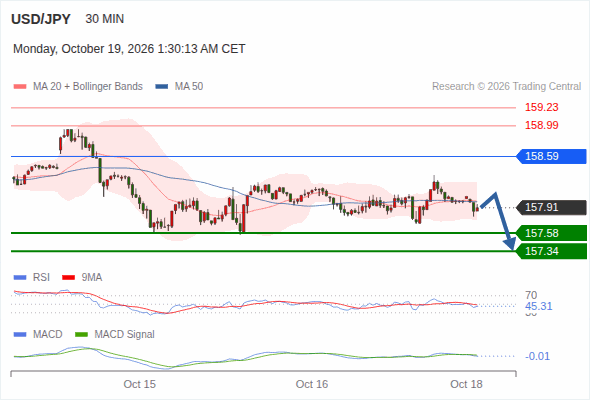Click the MACD legend label
The image size is (590, 400).
point(48,334)
